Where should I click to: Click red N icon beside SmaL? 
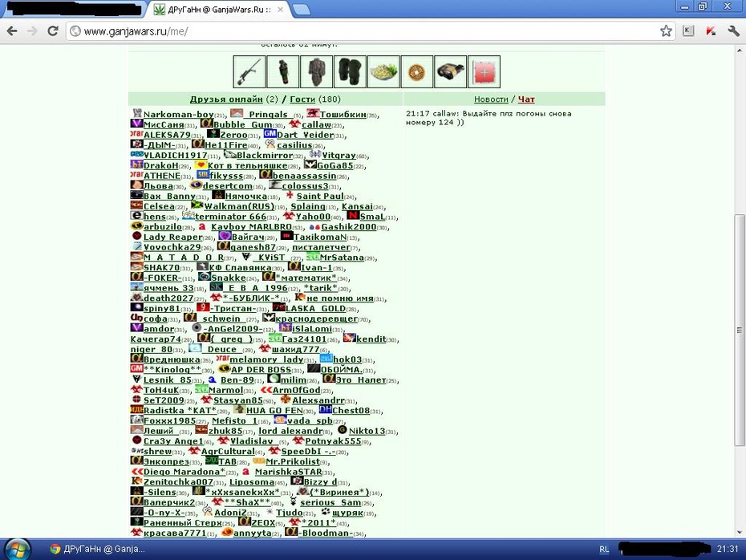point(352,216)
